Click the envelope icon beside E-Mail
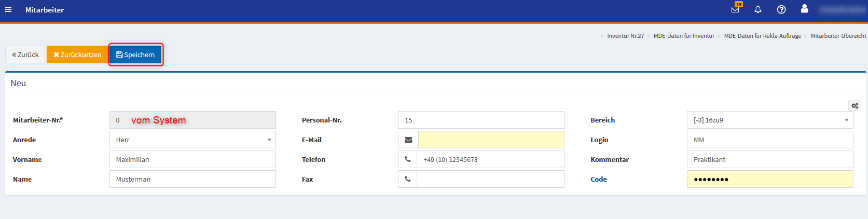Viewport: 868px width, 219px height. tap(408, 140)
